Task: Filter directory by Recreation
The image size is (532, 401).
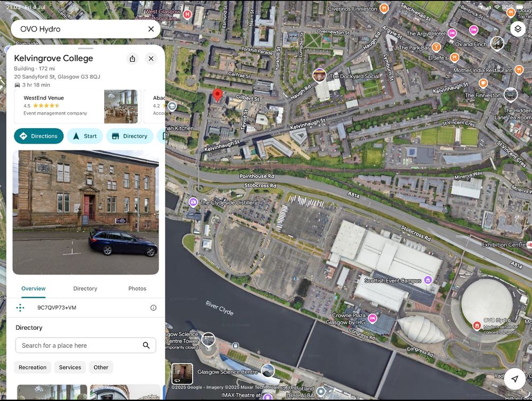Action: tap(32, 367)
